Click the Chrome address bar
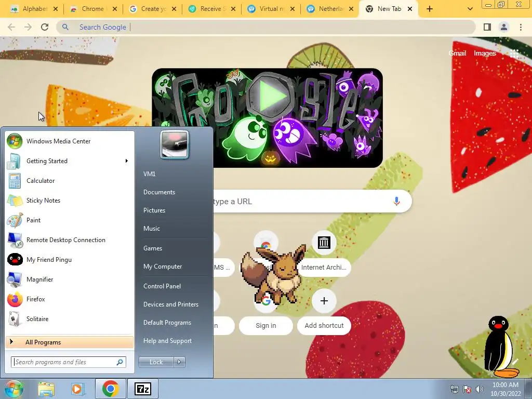Viewport: 532px width, 399px height. tap(266, 27)
